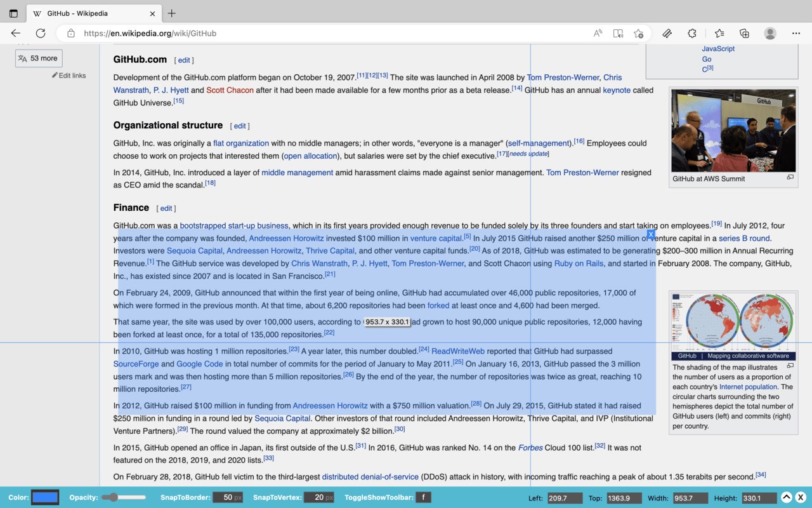Edit the Organizational structure section
Viewport: 812px width, 508px height.
[x=240, y=126]
